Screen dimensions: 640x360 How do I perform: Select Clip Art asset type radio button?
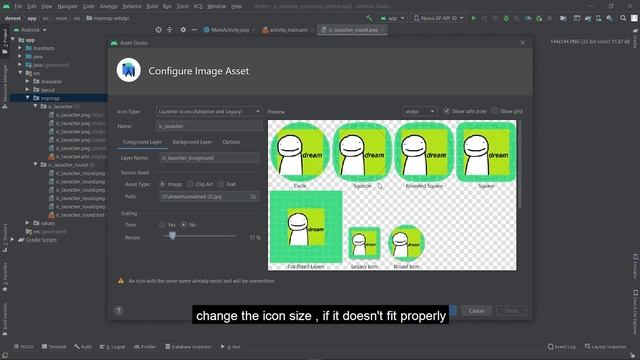(190, 184)
